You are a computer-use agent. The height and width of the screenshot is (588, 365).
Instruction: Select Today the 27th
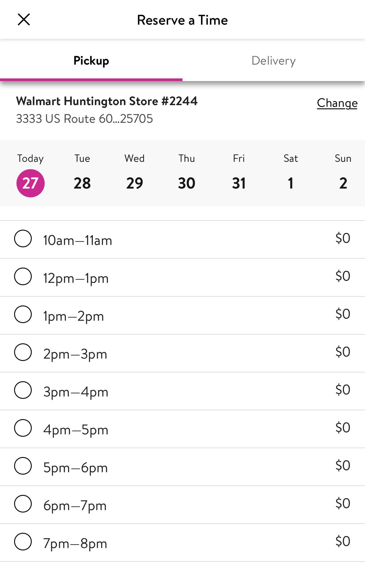coord(30,183)
